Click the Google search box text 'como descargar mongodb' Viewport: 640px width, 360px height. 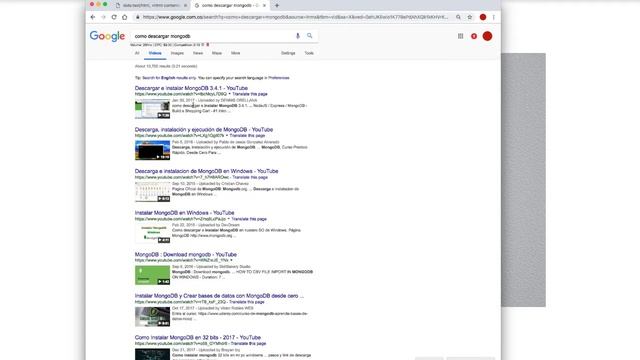click(x=162, y=36)
